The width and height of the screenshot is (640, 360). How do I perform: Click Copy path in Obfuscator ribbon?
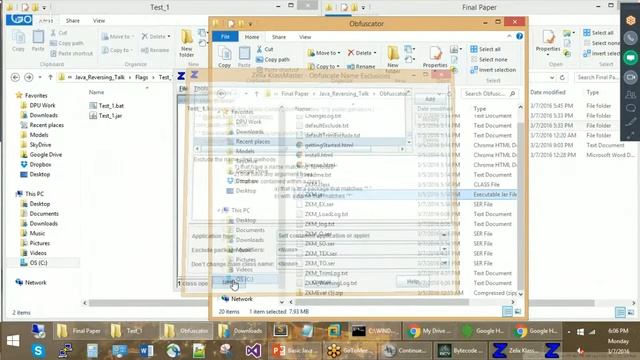coord(273,60)
